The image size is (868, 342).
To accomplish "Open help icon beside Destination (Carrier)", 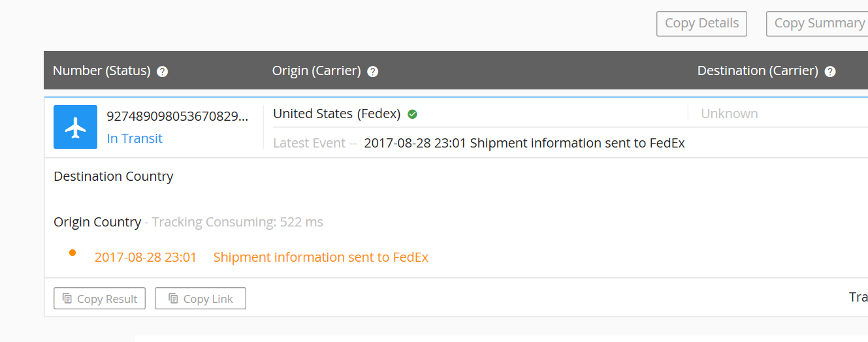I will click(x=830, y=71).
